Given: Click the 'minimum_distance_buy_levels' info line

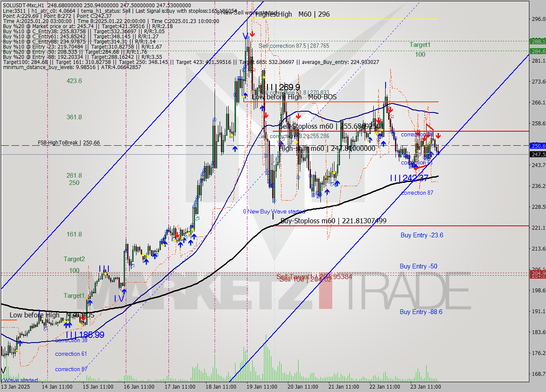Looking at the screenshot, I should [x=72, y=67].
